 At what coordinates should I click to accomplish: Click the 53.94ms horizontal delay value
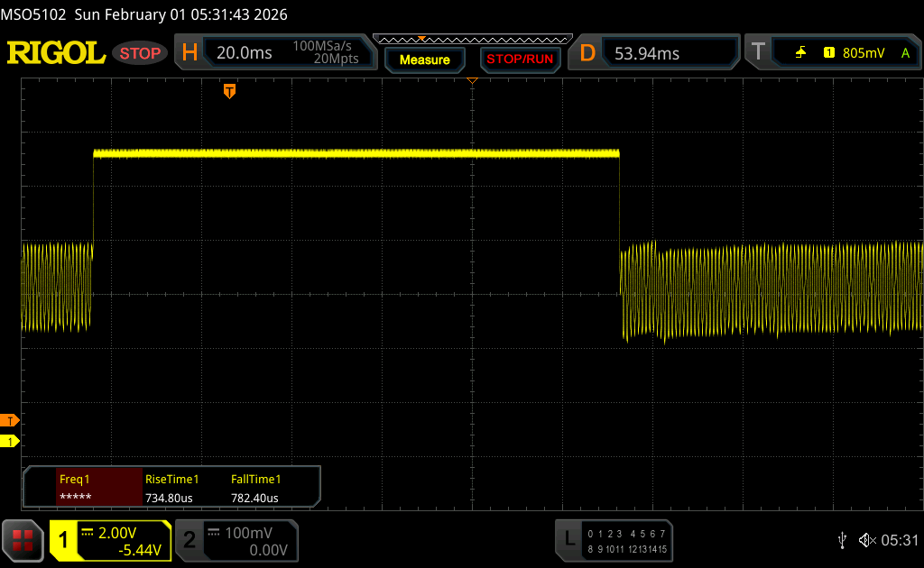click(x=647, y=53)
